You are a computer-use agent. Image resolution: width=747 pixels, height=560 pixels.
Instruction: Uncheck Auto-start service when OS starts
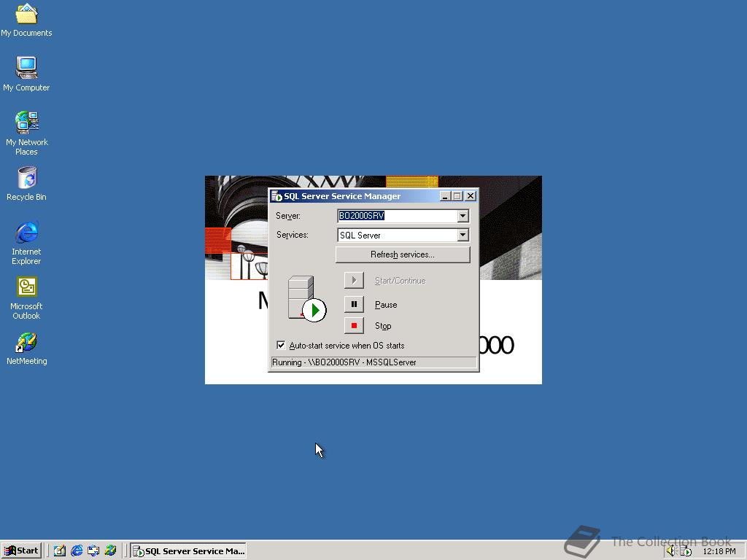(281, 345)
